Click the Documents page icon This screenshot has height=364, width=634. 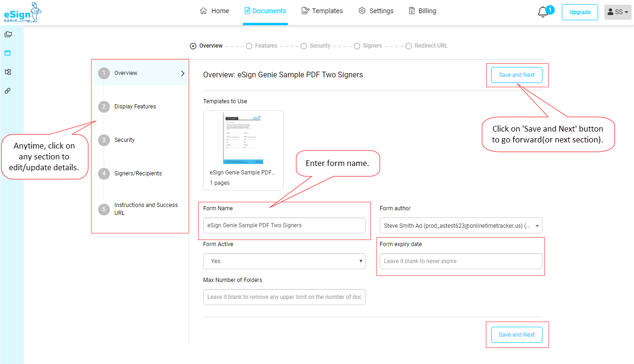[247, 11]
